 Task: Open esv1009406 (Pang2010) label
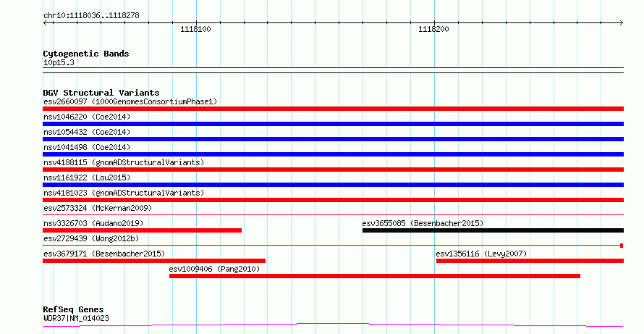click(214, 269)
